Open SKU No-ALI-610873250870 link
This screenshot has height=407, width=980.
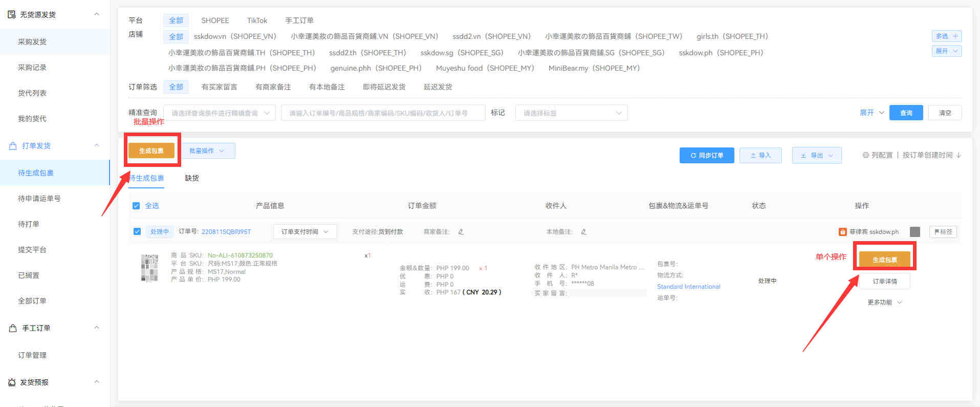coord(240,255)
